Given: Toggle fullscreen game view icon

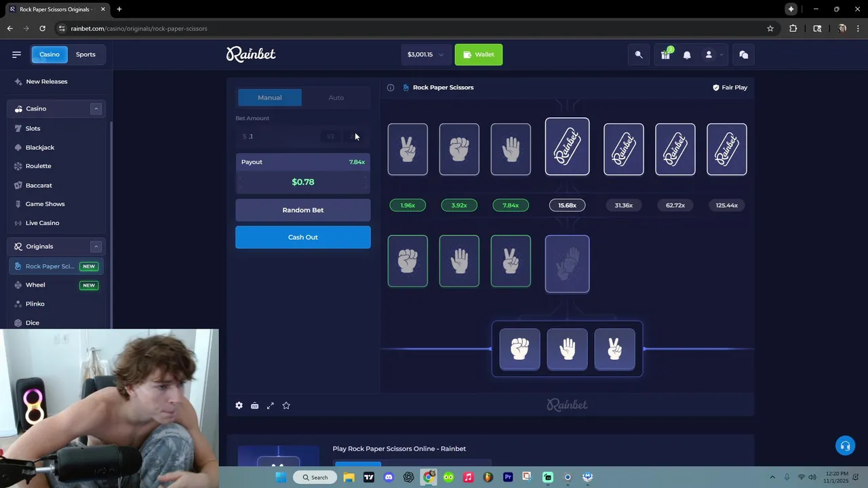Looking at the screenshot, I should click(x=271, y=405).
